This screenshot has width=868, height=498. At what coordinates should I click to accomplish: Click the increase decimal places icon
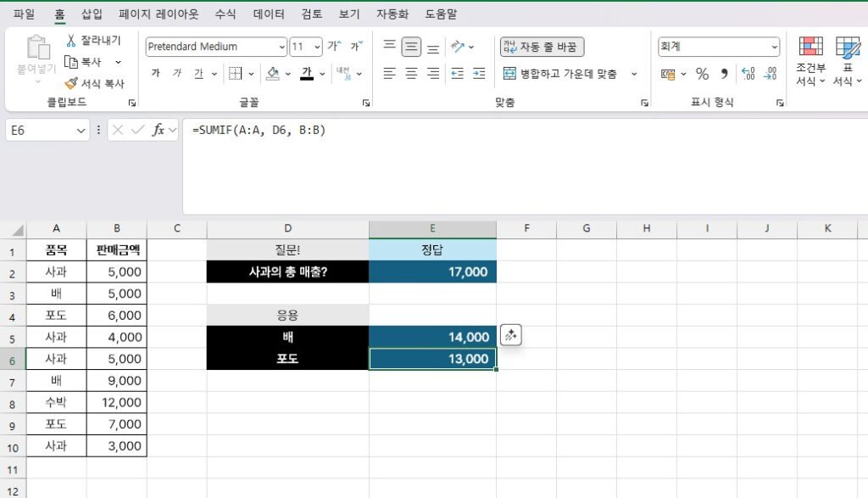pos(748,74)
